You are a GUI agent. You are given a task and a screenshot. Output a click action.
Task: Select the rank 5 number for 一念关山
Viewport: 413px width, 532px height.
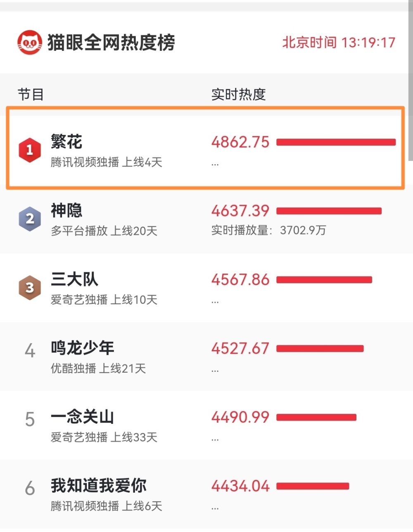[x=30, y=420]
